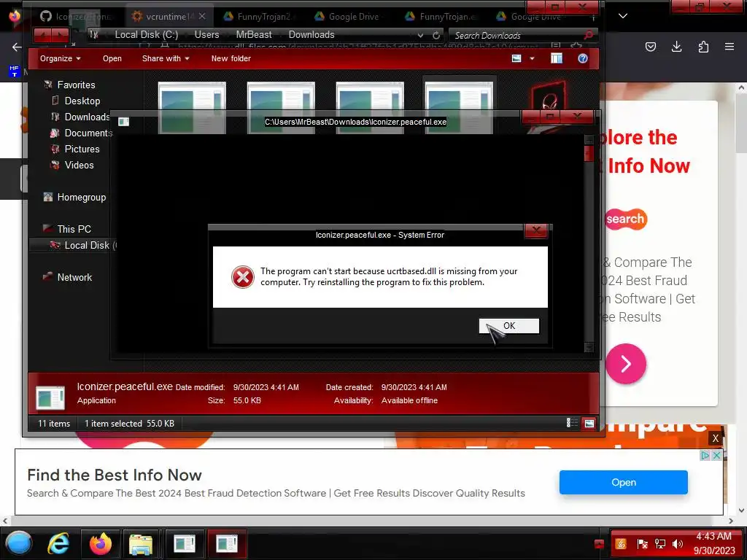Select Local Disk (C:) in the breadcrumb
747x560 pixels.
pos(146,35)
